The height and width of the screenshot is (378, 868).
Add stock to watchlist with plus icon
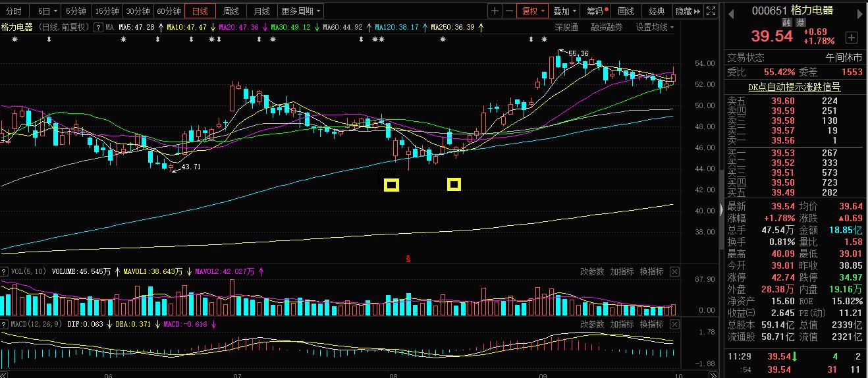click(851, 38)
